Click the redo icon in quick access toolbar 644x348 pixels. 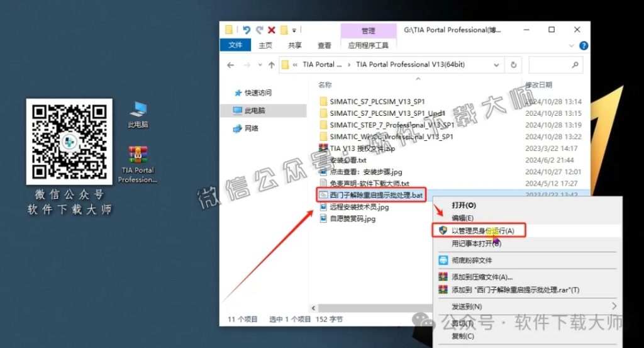259,30
